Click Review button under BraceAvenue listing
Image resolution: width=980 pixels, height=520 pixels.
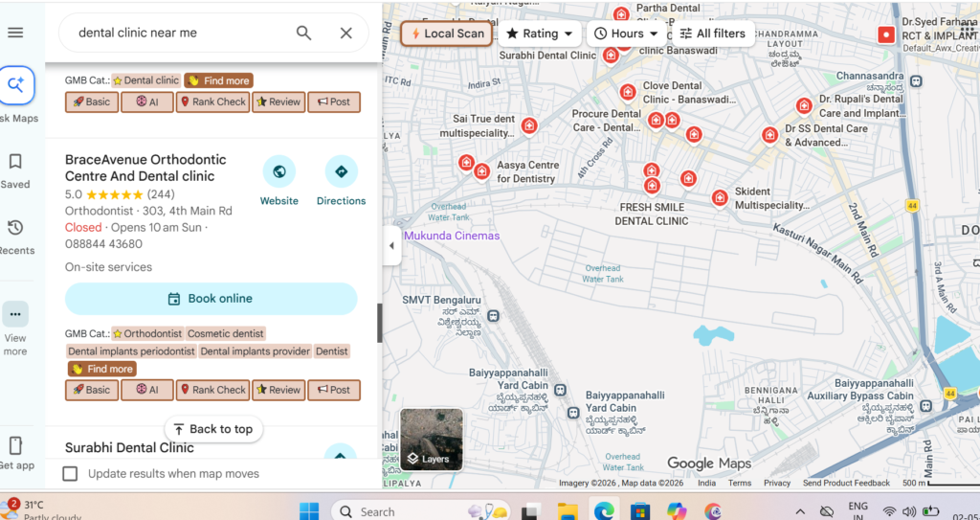click(x=278, y=390)
